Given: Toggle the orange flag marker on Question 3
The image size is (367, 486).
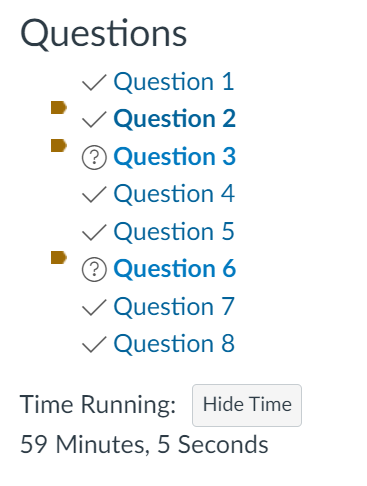Looking at the screenshot, I should point(59,145).
